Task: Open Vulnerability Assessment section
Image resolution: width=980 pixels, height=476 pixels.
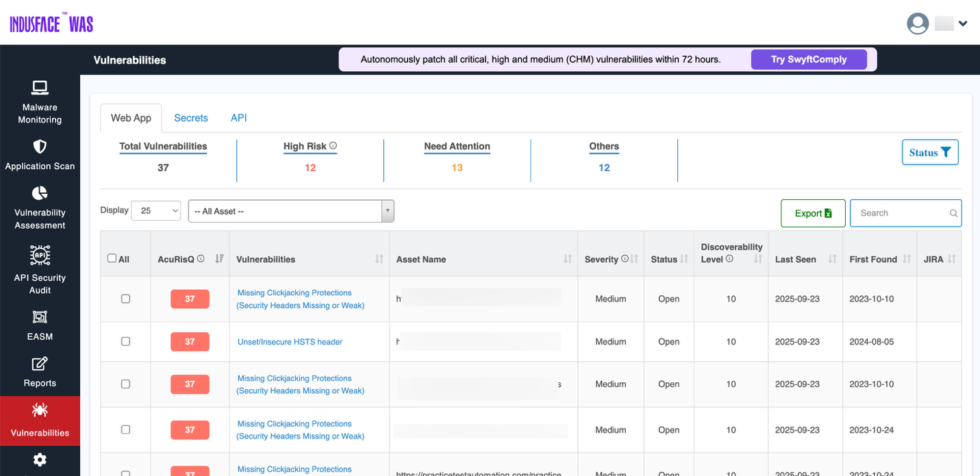Action: pos(40,207)
